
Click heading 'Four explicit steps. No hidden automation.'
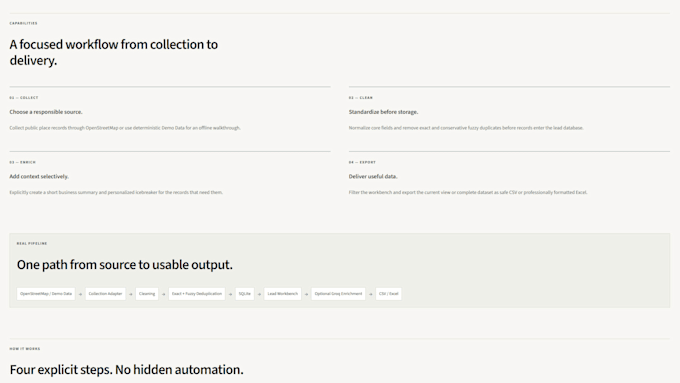point(127,370)
